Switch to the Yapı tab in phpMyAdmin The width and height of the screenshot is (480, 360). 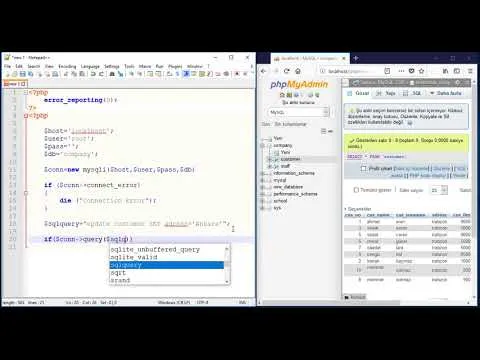point(386,93)
